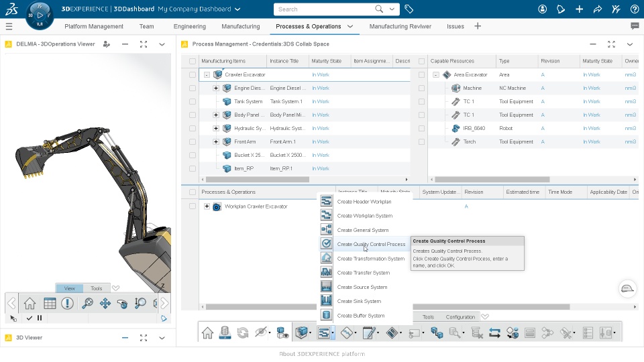Collapse the Crawler Excavator root node
Viewport: 644px width, 362px height.
tap(207, 74)
